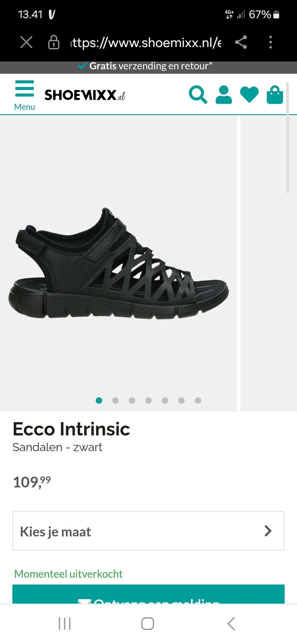Tap the URL address bar
This screenshot has width=297, height=644.
(x=145, y=42)
